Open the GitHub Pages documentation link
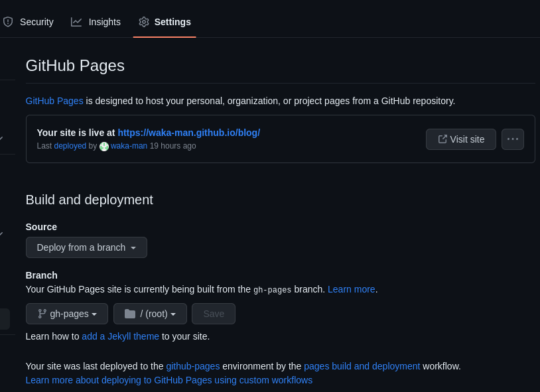The width and height of the screenshot is (540, 392). (54, 101)
